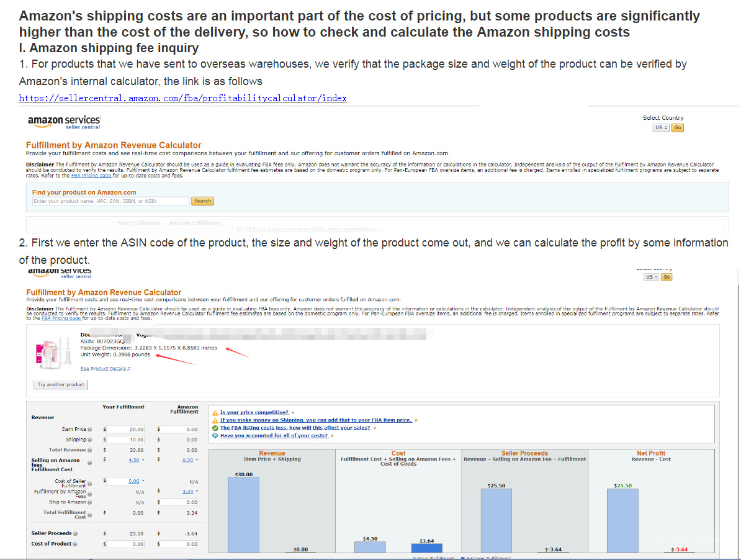
Task: Click the Package Dimensions text line
Action: pos(148,348)
